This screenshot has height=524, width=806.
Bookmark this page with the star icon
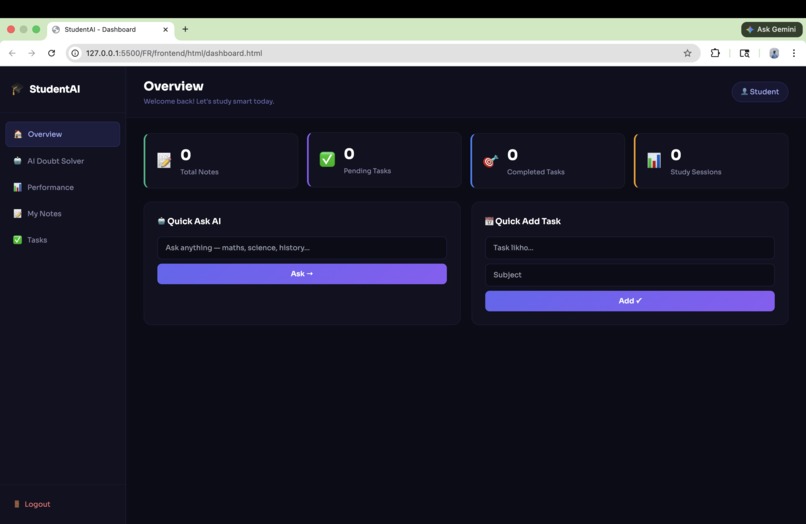pos(687,53)
